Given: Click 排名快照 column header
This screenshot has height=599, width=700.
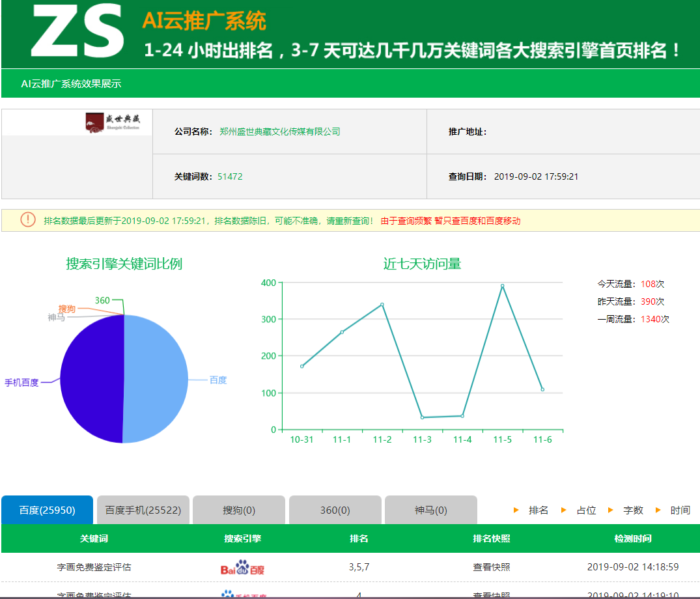Looking at the screenshot, I should coord(491,538).
